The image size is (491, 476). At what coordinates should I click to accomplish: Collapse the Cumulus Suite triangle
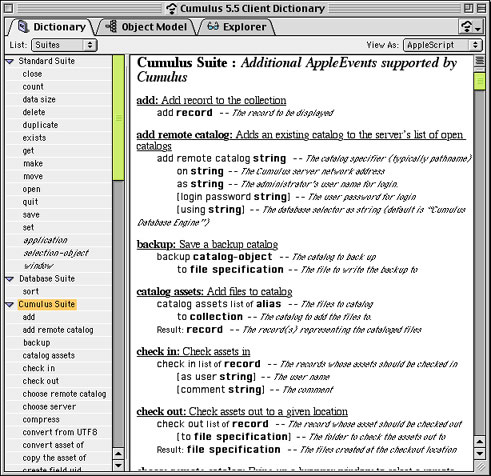point(10,304)
